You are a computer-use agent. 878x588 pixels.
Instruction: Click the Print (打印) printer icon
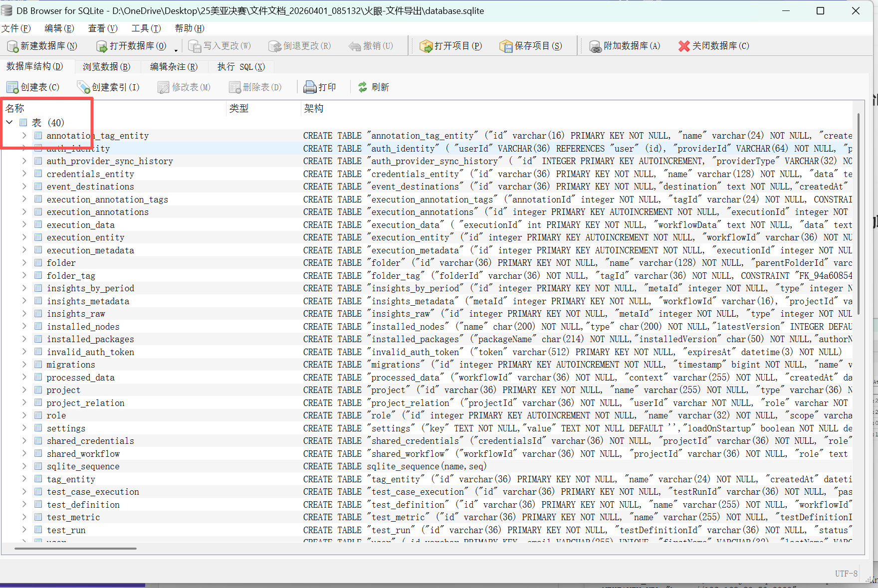click(310, 88)
